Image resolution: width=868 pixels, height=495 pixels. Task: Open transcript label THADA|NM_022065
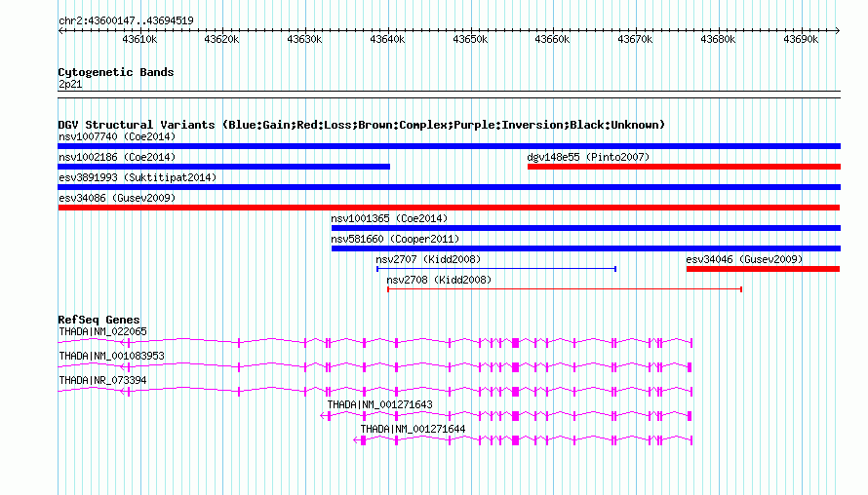coord(103,332)
